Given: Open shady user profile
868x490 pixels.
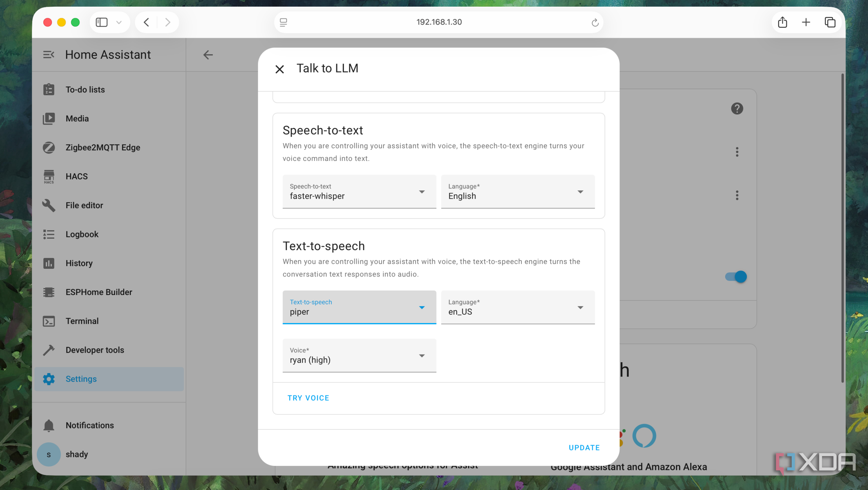Looking at the screenshot, I should 109,454.
